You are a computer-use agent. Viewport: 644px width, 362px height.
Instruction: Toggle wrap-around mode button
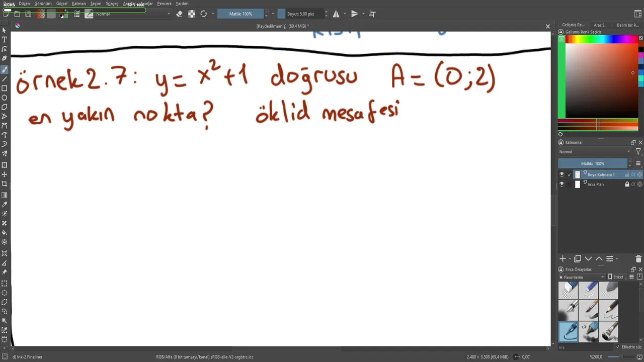tap(372, 14)
